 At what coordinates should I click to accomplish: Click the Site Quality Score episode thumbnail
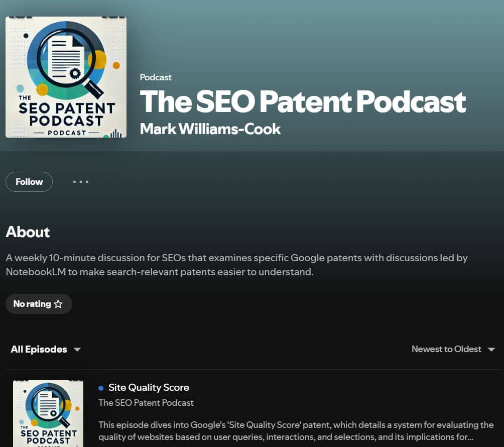pyautogui.click(x=48, y=413)
